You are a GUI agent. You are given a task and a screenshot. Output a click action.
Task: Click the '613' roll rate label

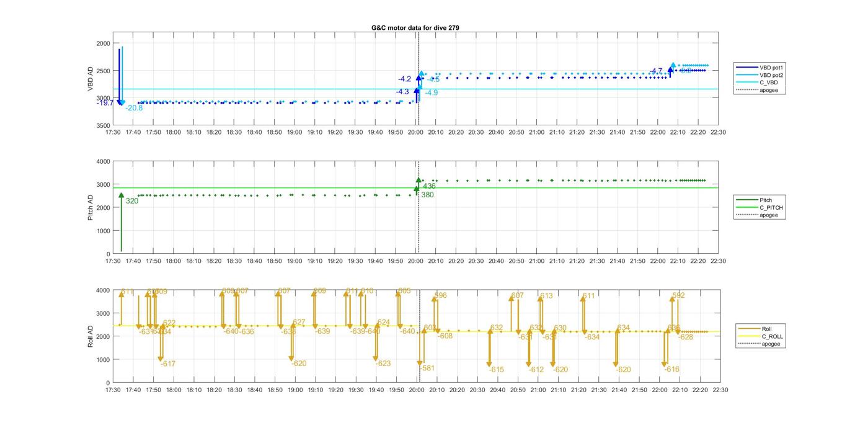pos(546,296)
